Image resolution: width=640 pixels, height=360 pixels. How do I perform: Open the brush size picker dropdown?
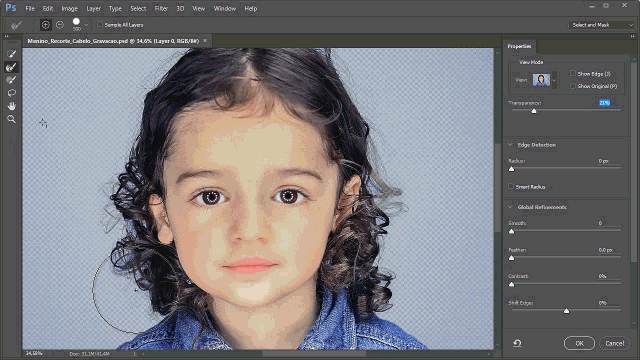coord(87,25)
